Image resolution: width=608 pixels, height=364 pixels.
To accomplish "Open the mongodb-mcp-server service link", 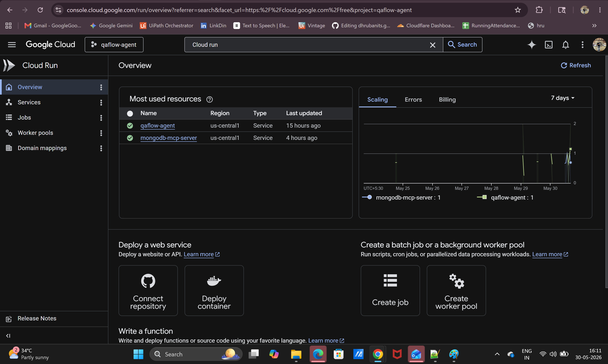I will point(169,138).
